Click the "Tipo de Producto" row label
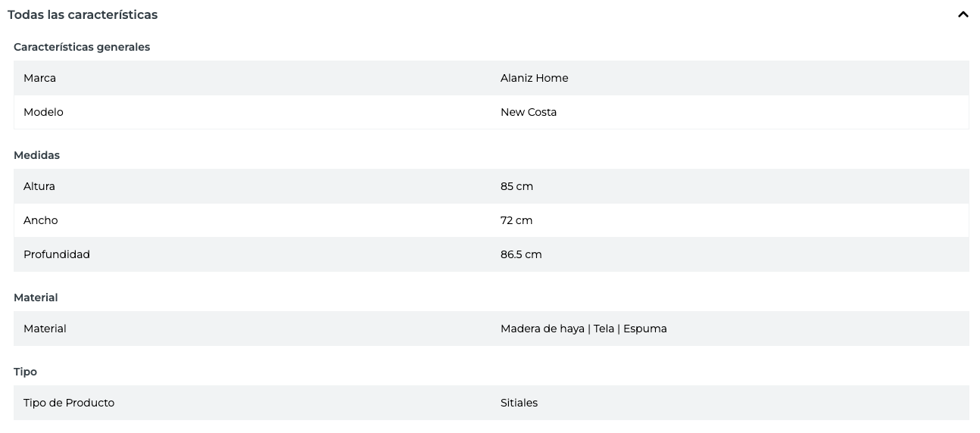 pyautogui.click(x=69, y=403)
